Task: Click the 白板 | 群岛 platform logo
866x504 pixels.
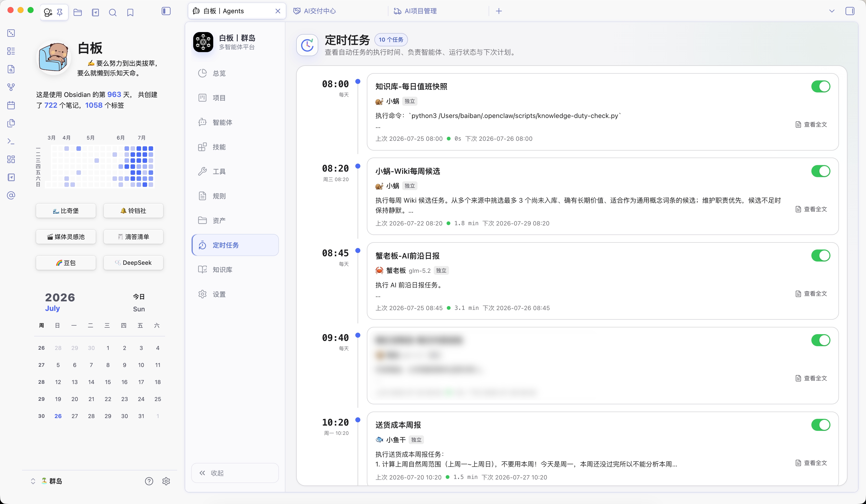Action: point(203,42)
